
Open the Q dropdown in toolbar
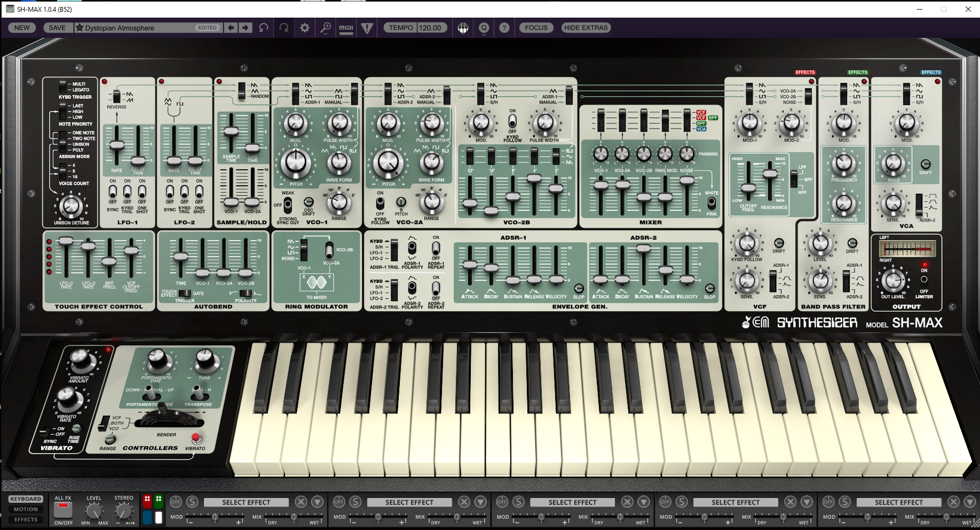(x=484, y=29)
